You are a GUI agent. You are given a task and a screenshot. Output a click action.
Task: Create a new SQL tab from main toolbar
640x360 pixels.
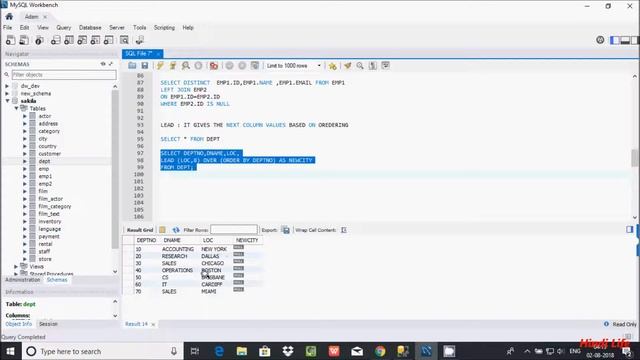[11, 40]
